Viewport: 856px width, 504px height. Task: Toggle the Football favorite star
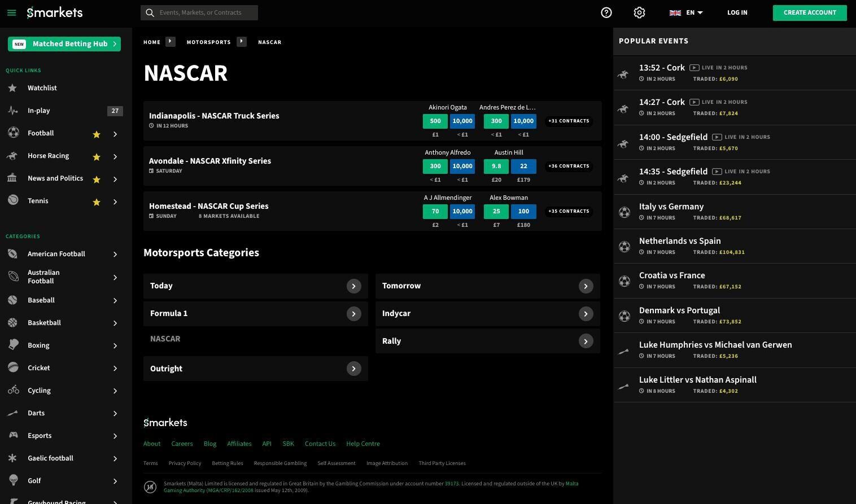coord(97,134)
